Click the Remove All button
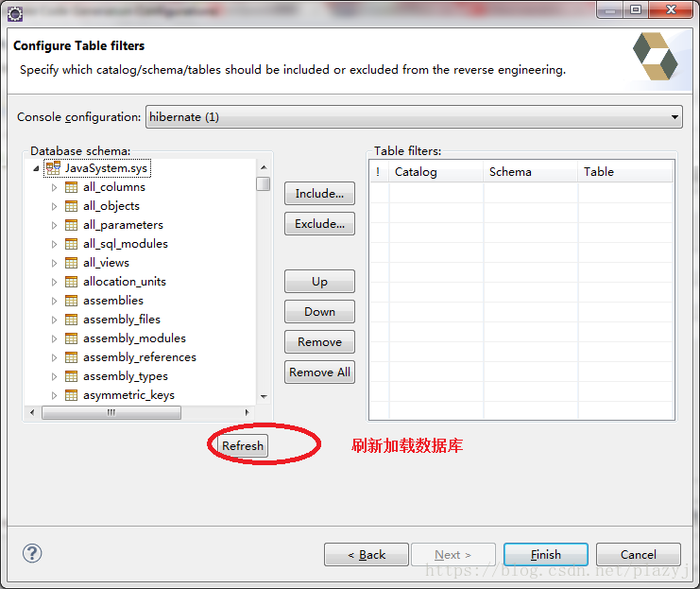Viewport: 700px width, 589px height. tap(319, 372)
